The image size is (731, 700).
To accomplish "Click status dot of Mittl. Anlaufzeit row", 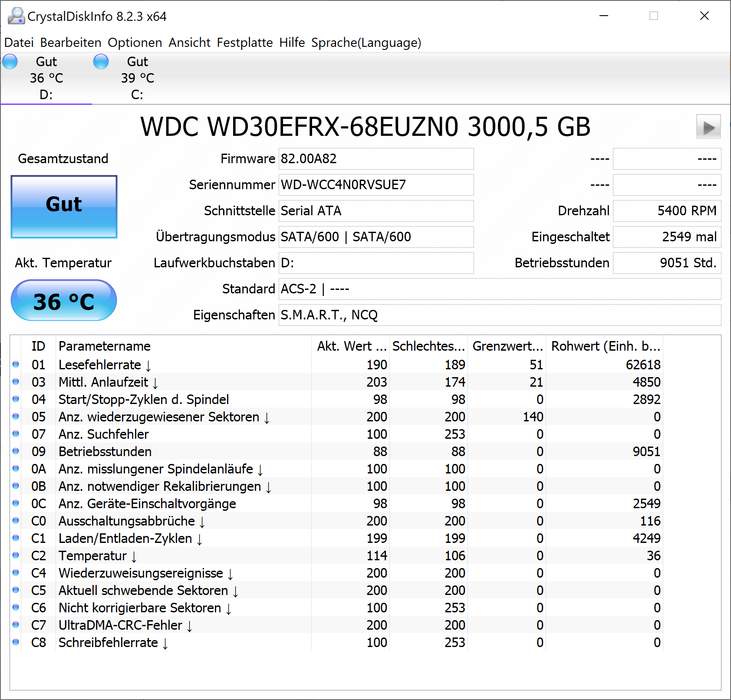I will click(16, 381).
